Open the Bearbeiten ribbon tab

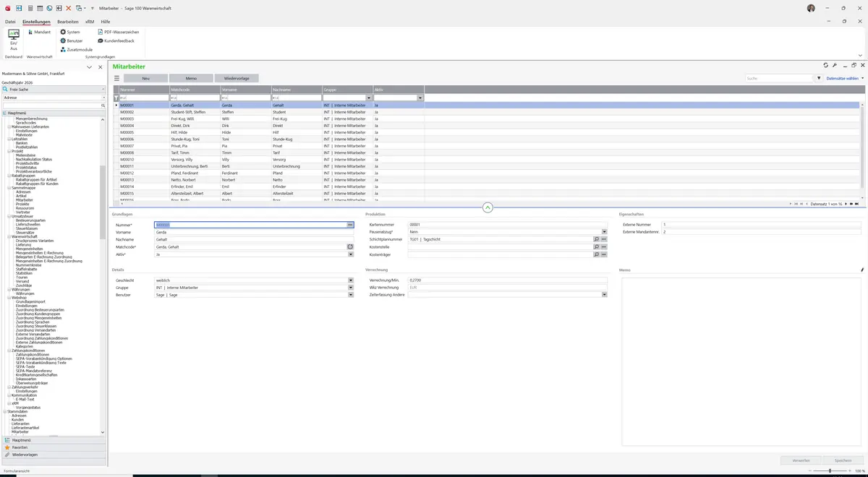coord(68,22)
